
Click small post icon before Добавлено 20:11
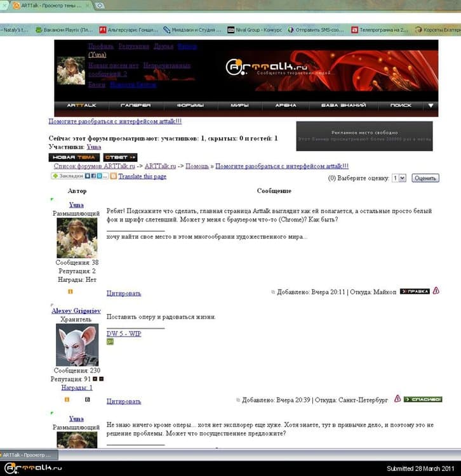[x=273, y=292]
